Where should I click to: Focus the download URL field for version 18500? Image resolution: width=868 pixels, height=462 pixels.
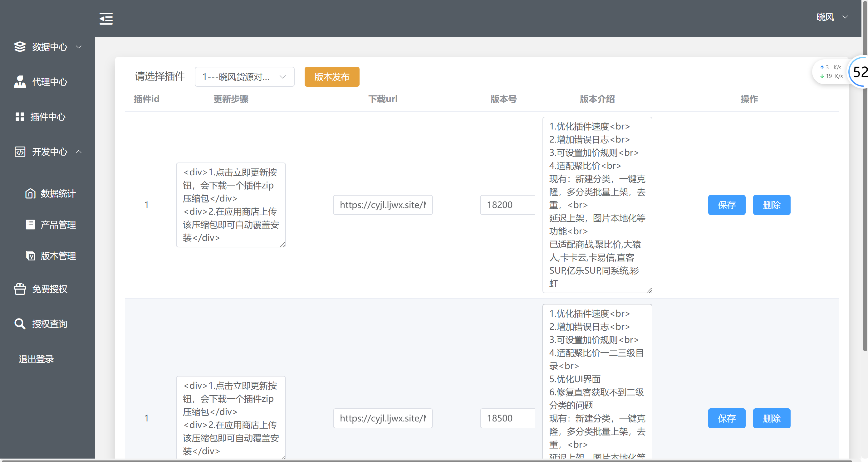(383, 418)
